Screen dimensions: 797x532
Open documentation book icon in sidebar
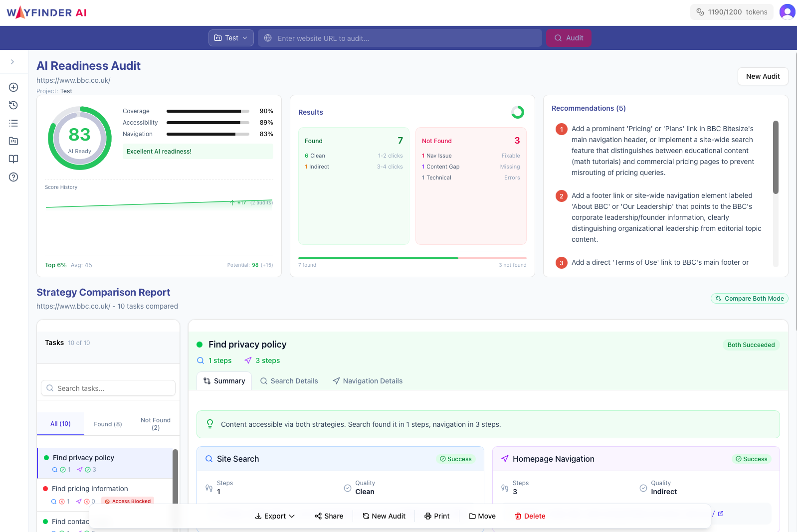pyautogui.click(x=13, y=159)
